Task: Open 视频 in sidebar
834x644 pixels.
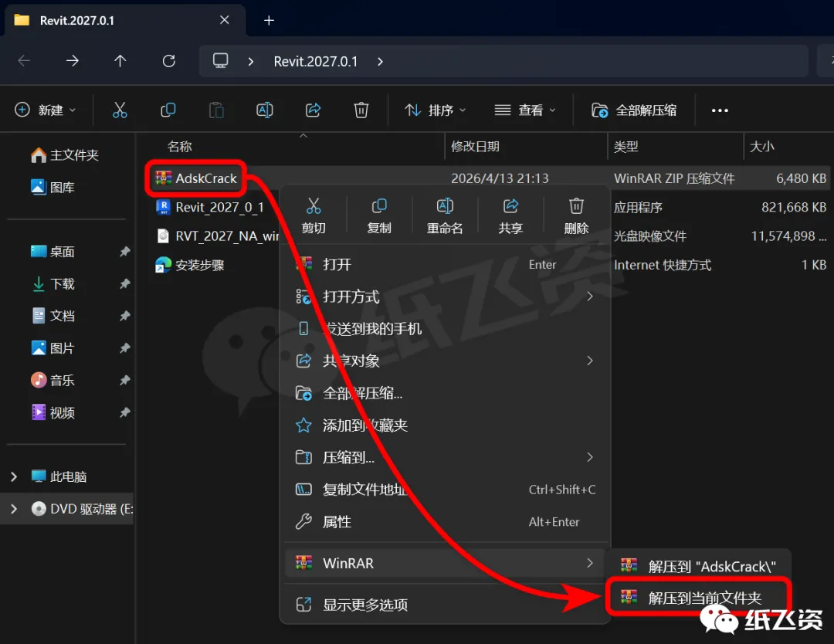Action: (x=53, y=412)
